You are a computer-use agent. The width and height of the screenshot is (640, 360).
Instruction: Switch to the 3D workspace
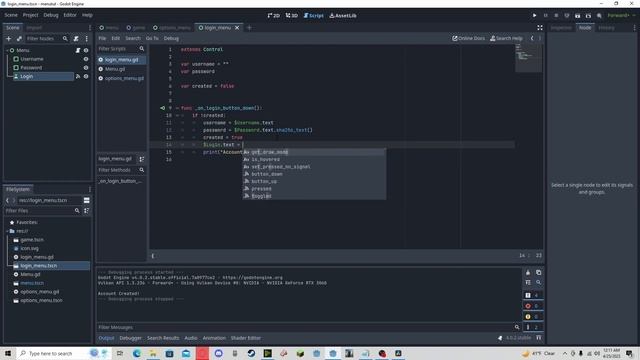point(291,16)
